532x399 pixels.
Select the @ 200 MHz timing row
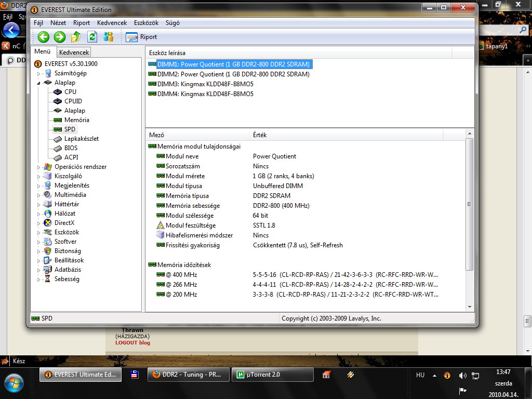(x=297, y=295)
